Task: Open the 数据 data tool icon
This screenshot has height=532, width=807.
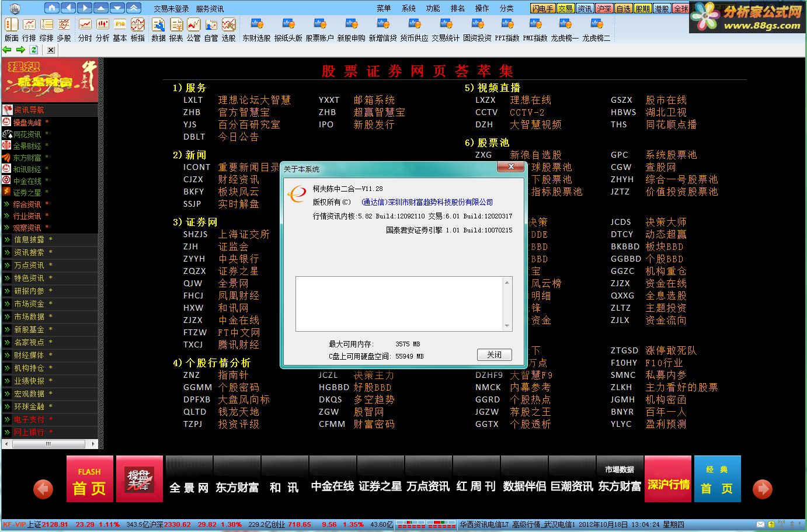Action: 158,30
